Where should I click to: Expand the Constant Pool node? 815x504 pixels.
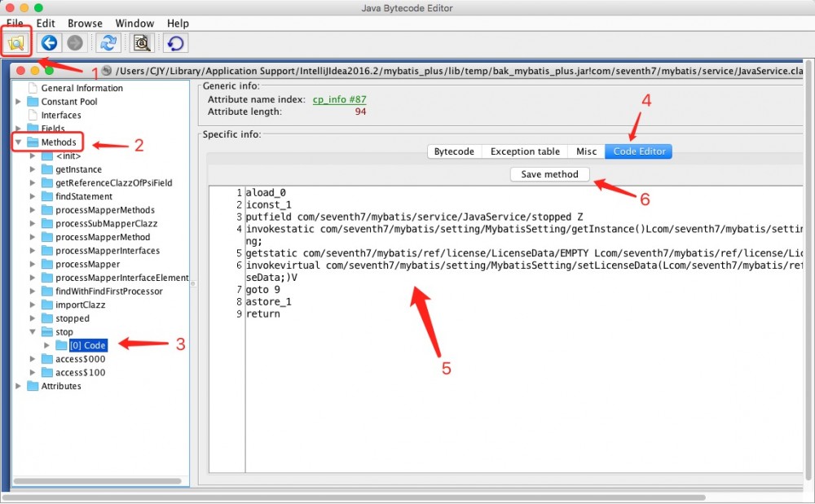[18, 101]
